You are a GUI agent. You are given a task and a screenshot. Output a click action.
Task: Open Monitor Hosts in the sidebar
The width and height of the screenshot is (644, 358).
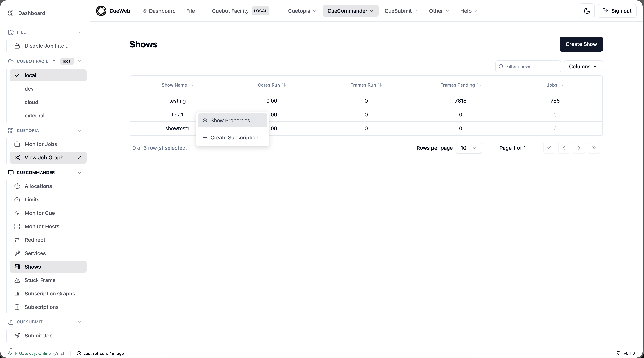tap(48, 226)
